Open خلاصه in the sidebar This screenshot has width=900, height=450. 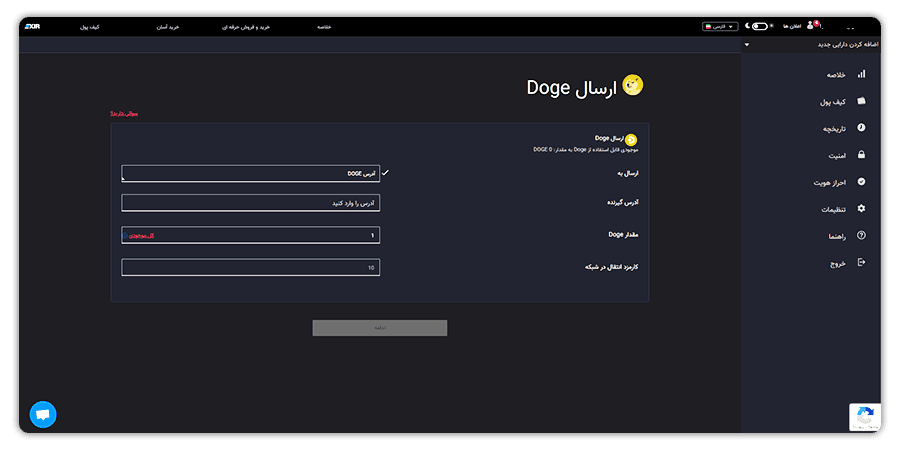836,75
